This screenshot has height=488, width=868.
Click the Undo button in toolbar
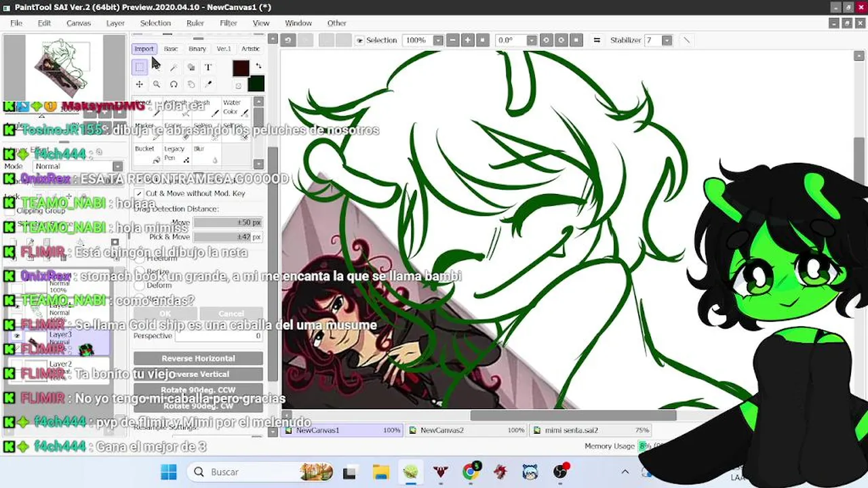288,40
